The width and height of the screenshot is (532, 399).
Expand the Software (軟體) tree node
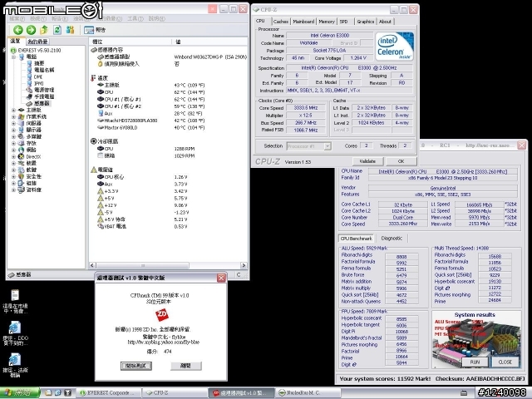13,170
